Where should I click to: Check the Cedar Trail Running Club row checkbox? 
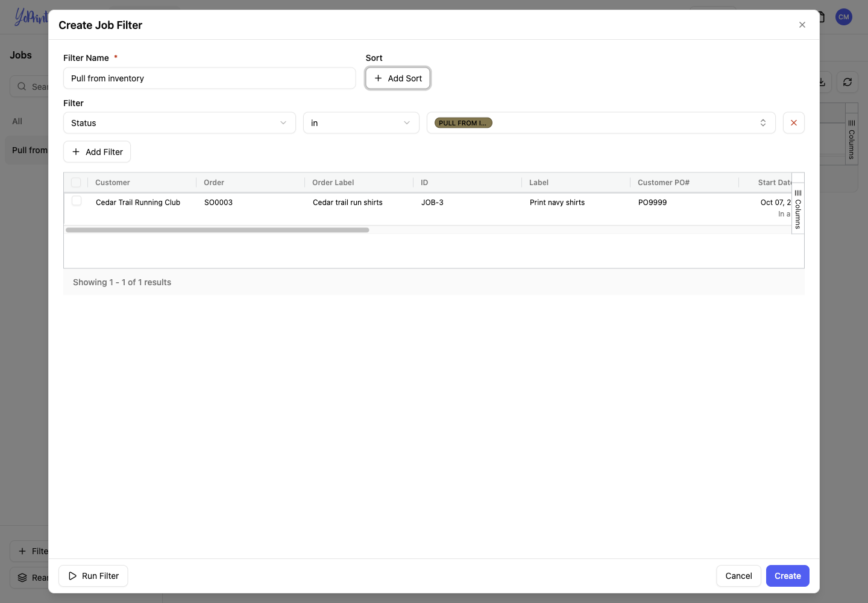(x=77, y=201)
